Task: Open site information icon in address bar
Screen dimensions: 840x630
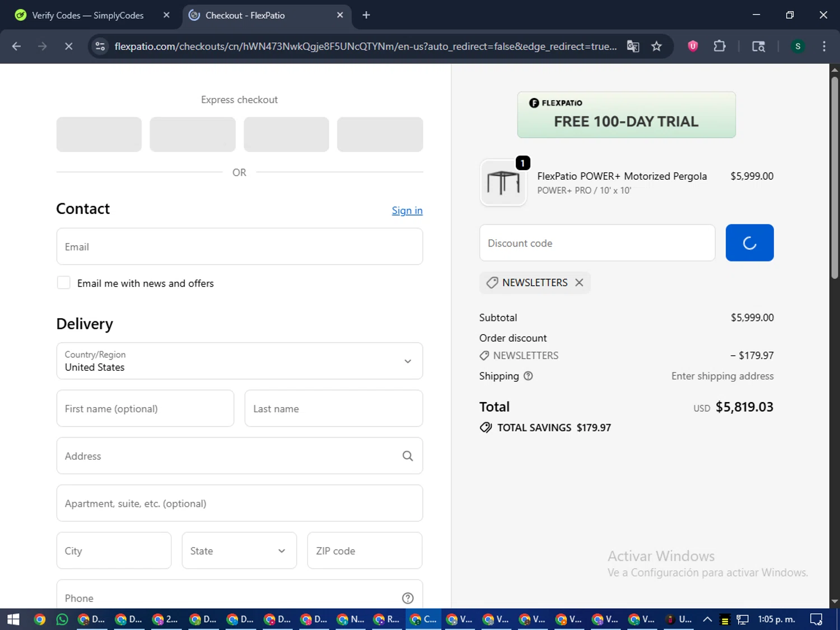Action: 100,46
